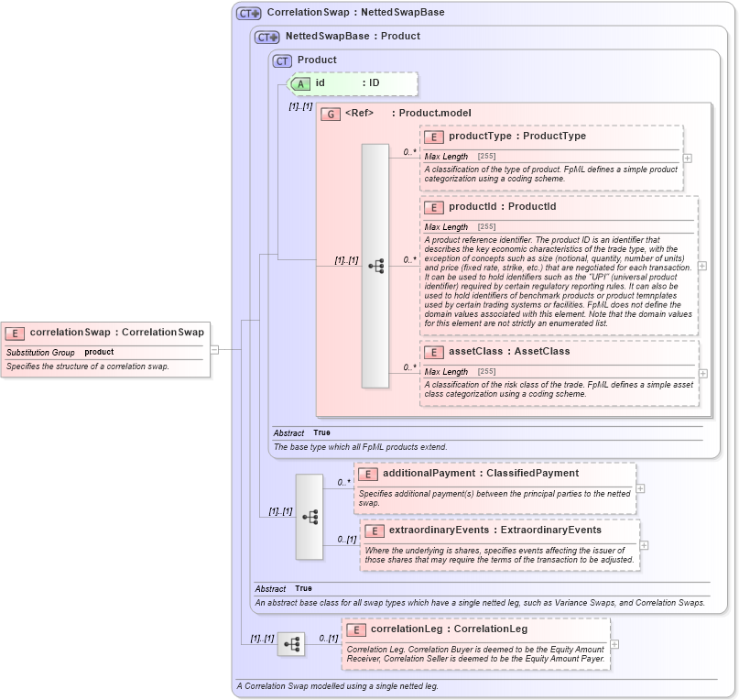Click the sequence compositor icon in NettedSwapBase
The image size is (739, 700).
(310, 517)
